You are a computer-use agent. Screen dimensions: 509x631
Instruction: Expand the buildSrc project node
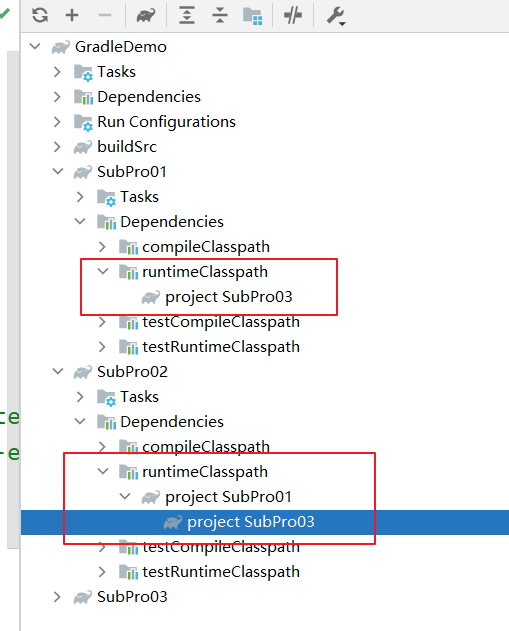(x=57, y=146)
